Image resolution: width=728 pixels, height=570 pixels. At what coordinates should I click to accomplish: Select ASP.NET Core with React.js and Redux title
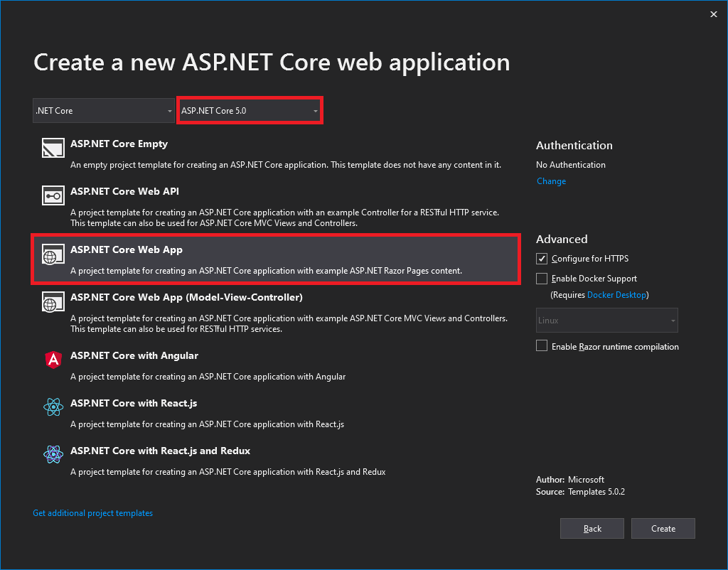[x=160, y=451]
